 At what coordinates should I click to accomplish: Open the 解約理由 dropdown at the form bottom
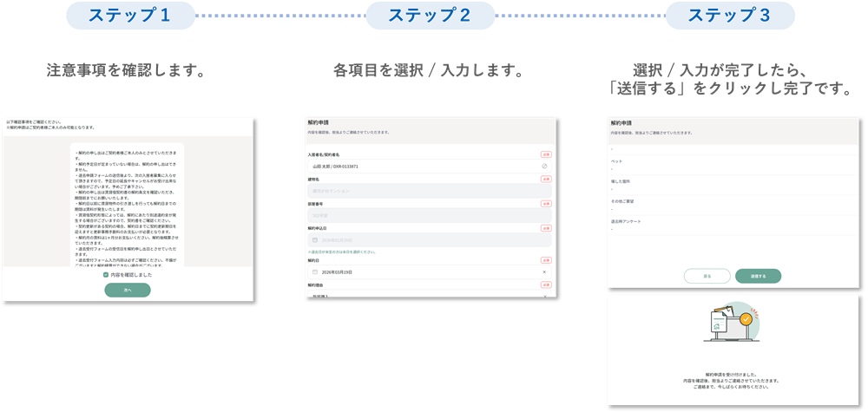coord(430,294)
